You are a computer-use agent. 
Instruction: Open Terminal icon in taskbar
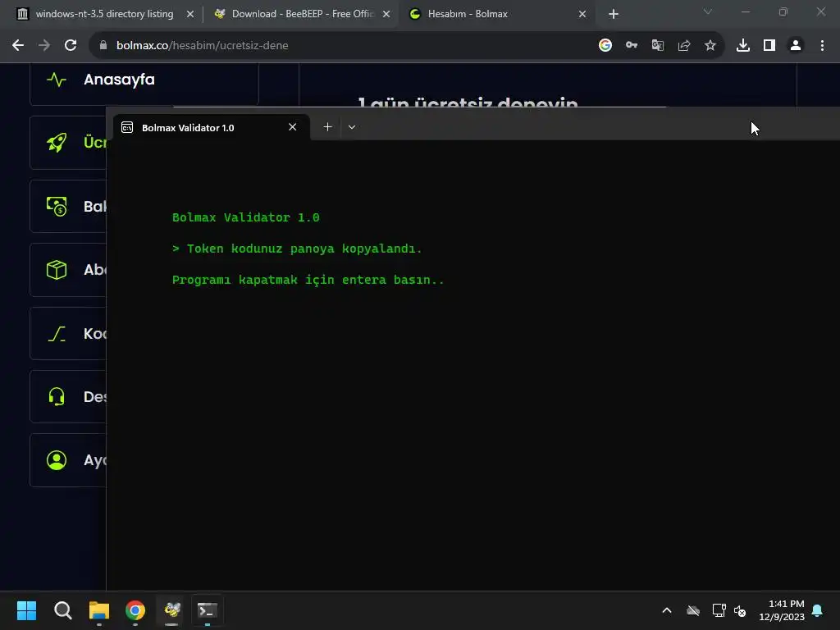pos(208,610)
